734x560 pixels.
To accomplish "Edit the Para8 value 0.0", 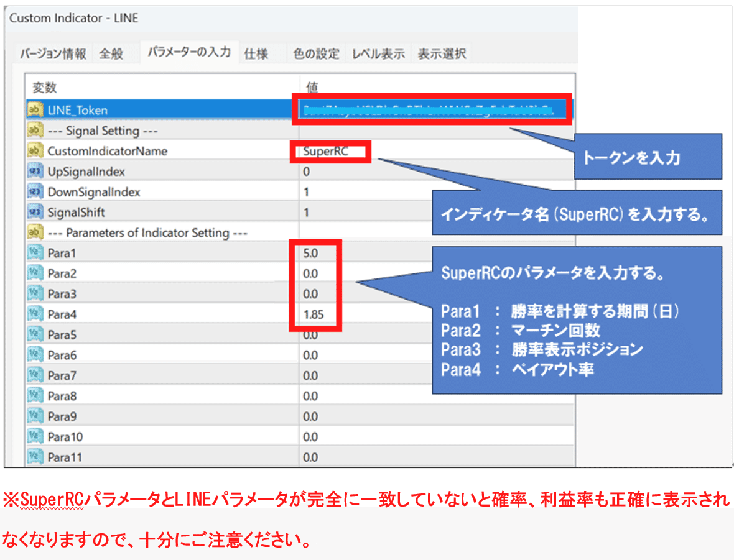I will pos(310,396).
